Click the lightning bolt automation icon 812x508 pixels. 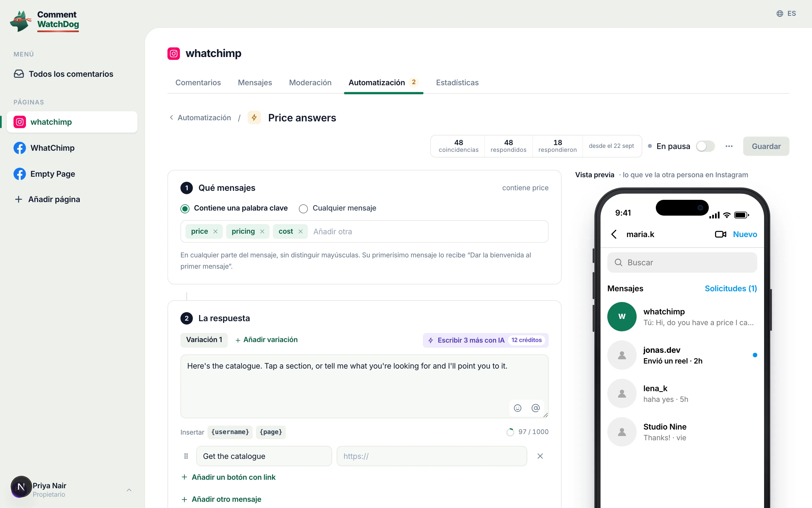pos(254,118)
